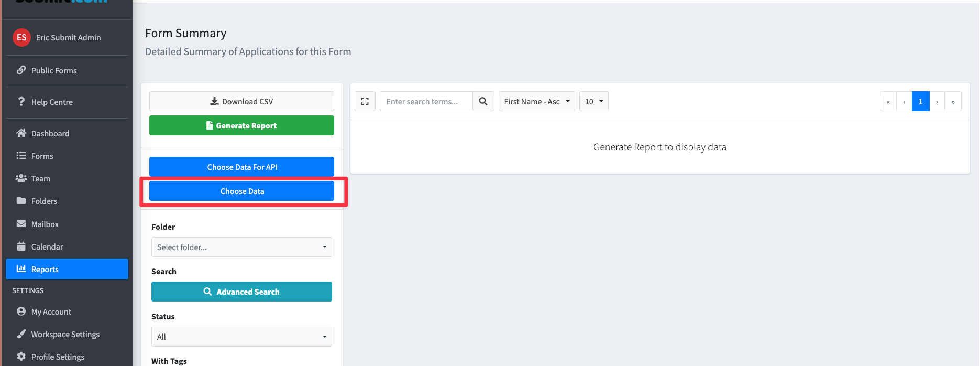Open Dashboard from the sidebar
Screen dimensions: 980x366
click(x=50, y=133)
